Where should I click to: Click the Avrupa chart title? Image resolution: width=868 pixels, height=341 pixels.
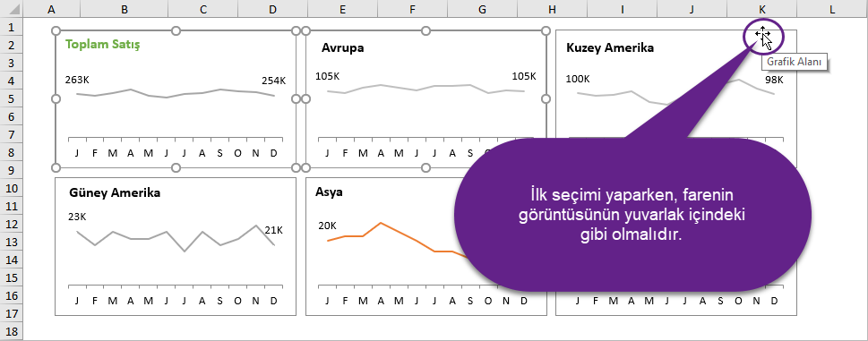[x=343, y=48]
